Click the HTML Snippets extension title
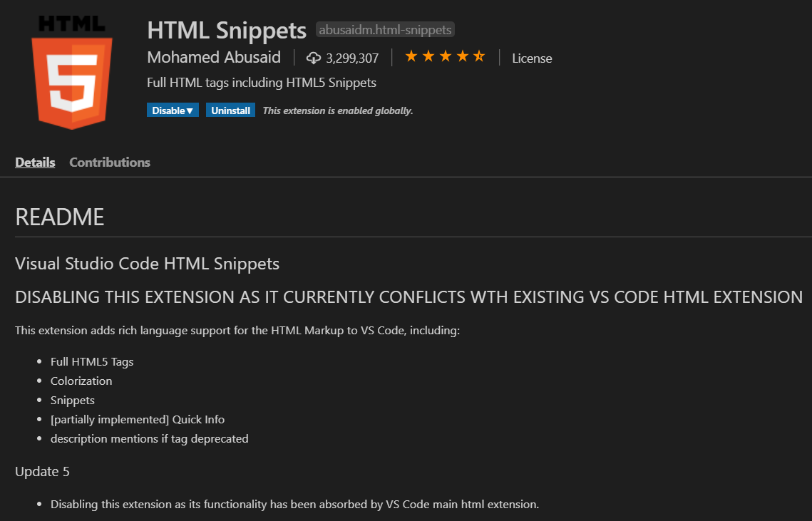 [227, 31]
